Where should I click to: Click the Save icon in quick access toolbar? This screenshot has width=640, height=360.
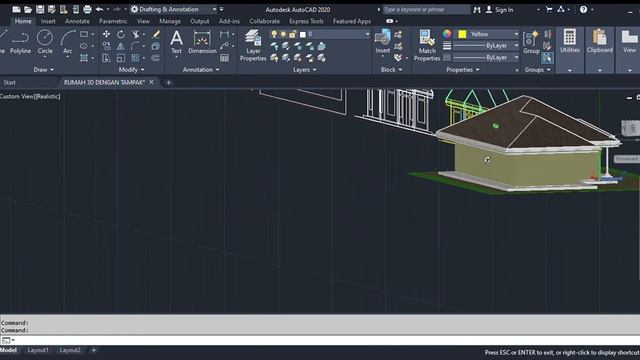[x=40, y=9]
